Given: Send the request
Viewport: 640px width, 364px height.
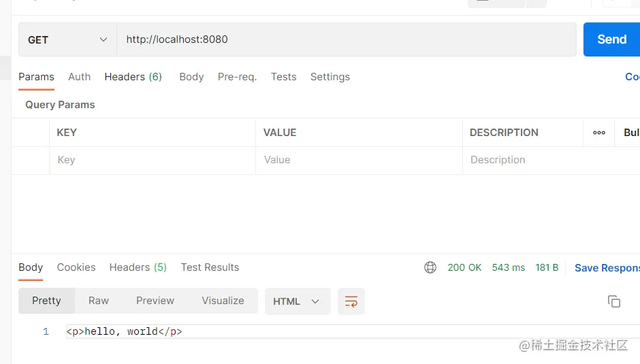Looking at the screenshot, I should (611, 39).
